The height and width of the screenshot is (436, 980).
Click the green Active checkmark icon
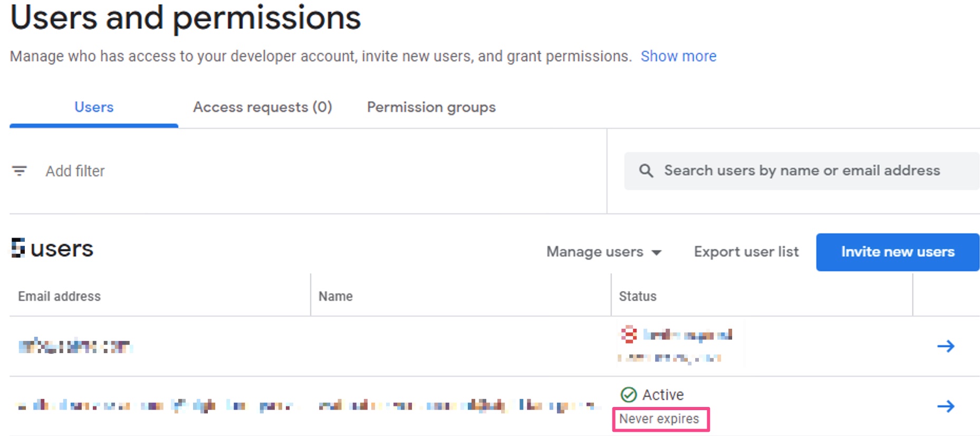(x=628, y=394)
